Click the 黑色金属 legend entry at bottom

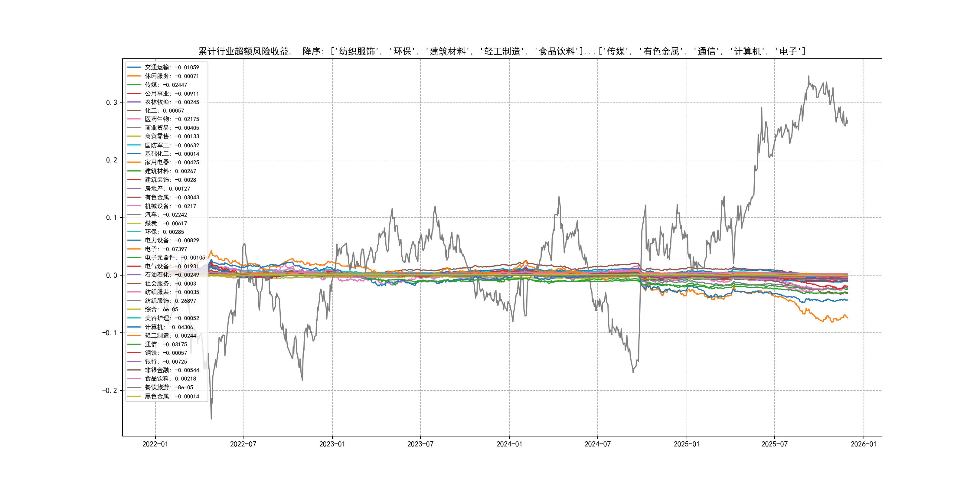[x=171, y=397]
